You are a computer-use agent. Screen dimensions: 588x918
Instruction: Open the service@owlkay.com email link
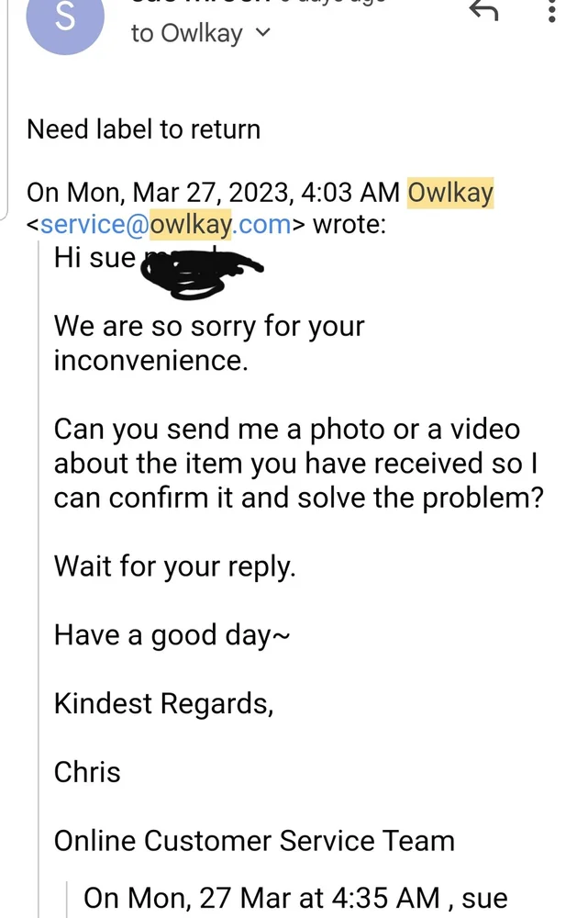tap(165, 225)
